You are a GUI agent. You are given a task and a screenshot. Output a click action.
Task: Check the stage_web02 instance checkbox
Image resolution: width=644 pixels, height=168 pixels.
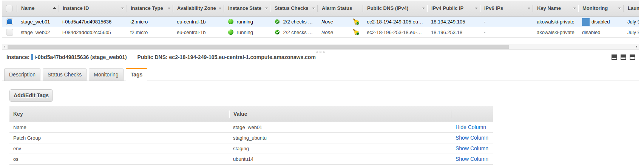(10, 33)
